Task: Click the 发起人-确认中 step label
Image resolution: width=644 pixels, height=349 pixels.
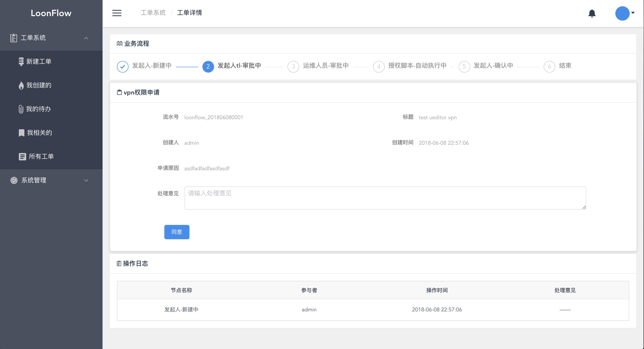Action: [x=493, y=66]
